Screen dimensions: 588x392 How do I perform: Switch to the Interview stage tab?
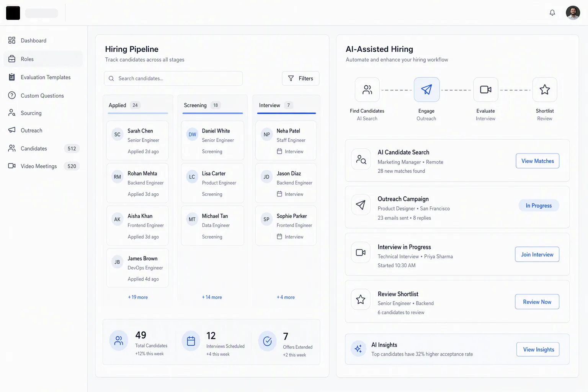coord(286,105)
